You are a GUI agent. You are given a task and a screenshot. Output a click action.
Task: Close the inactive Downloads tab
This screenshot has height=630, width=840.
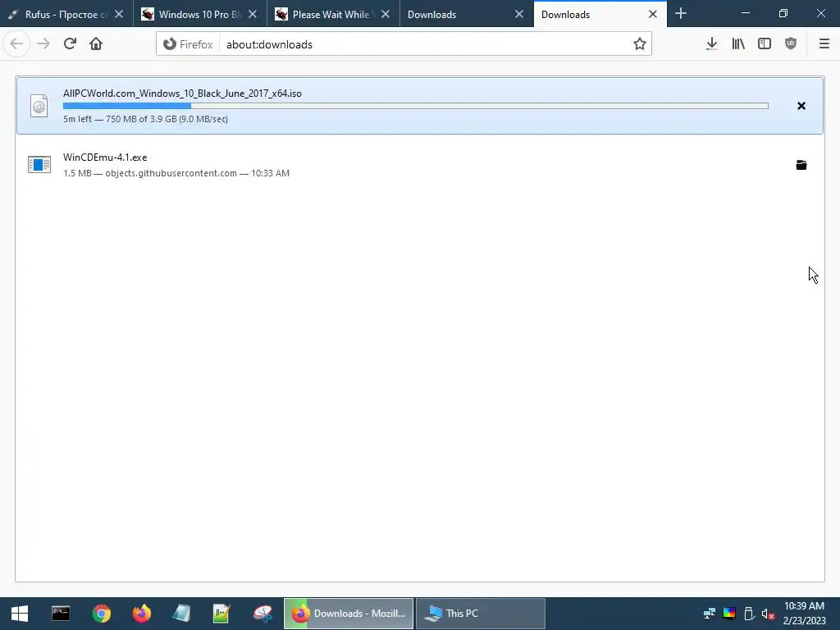coord(519,15)
